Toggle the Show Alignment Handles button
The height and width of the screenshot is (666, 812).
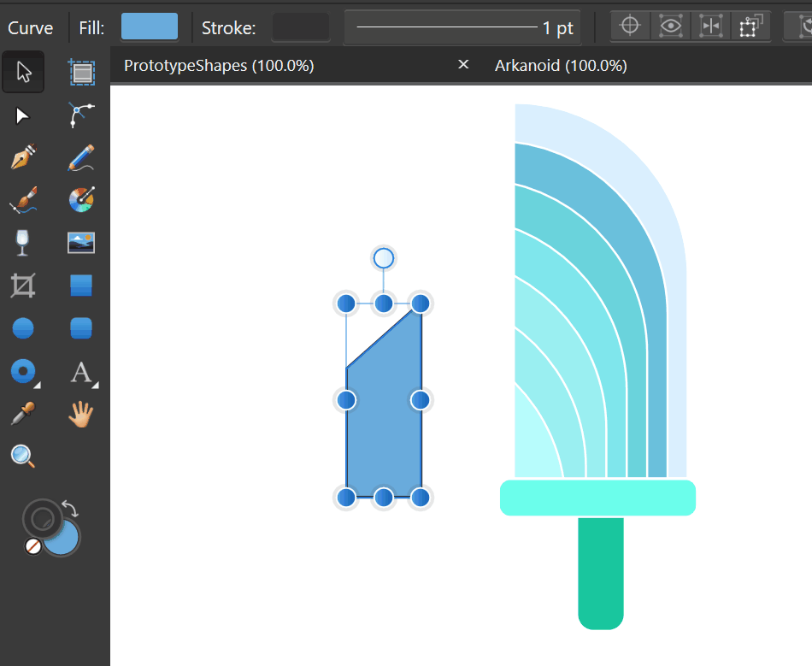pyautogui.click(x=710, y=27)
